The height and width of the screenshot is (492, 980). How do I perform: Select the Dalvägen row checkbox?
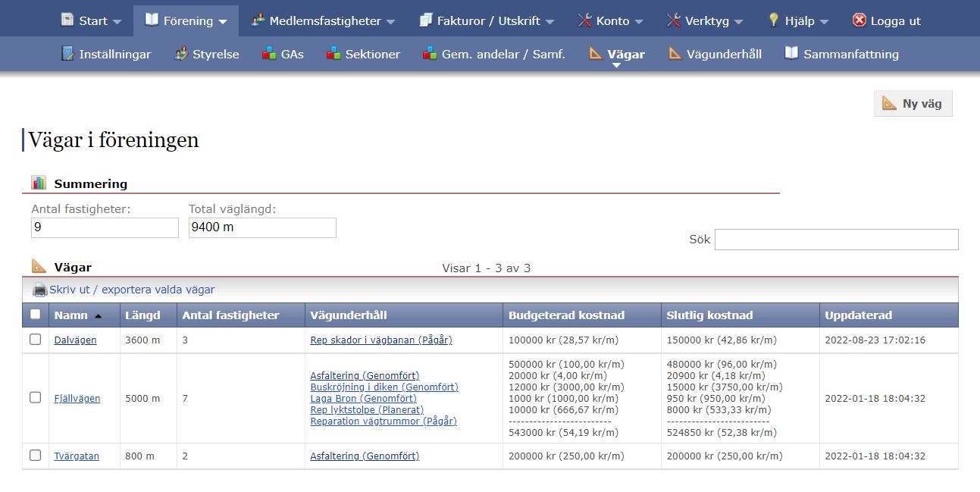click(x=36, y=340)
